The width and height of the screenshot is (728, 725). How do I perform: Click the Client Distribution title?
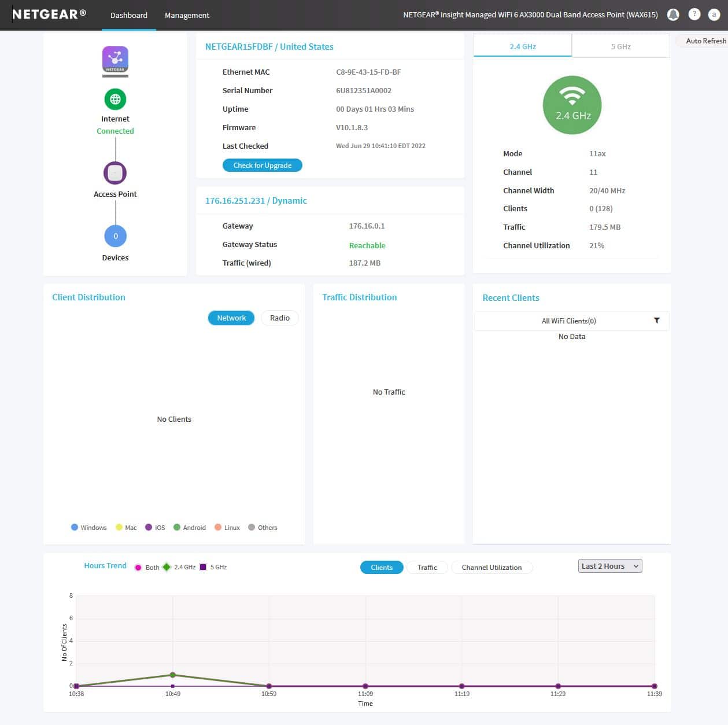click(88, 297)
